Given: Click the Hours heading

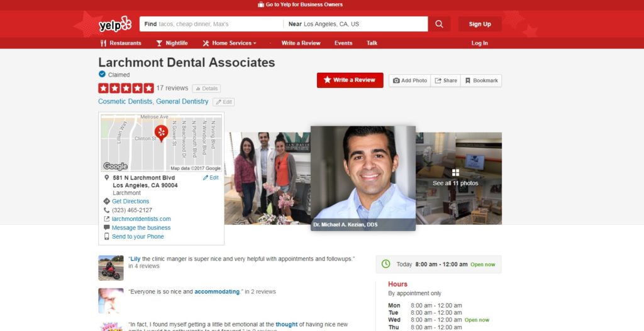Looking at the screenshot, I should click(x=398, y=285).
